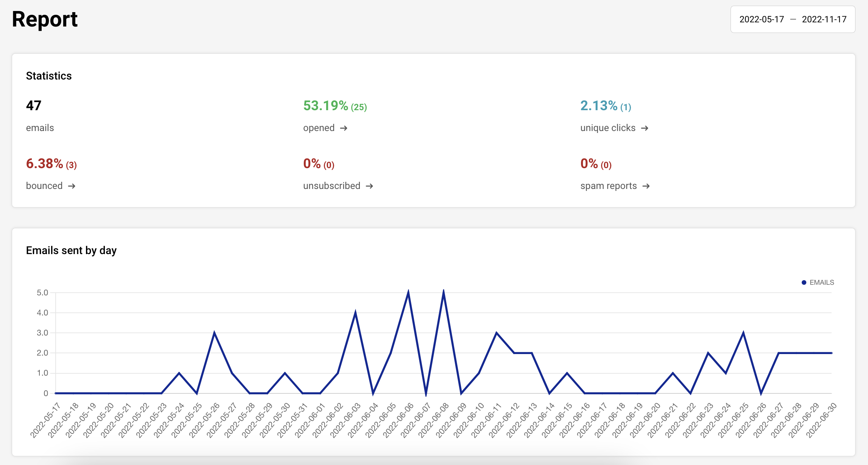This screenshot has width=868, height=465.
Task: Click the start date 2022-05-17
Action: (x=762, y=19)
